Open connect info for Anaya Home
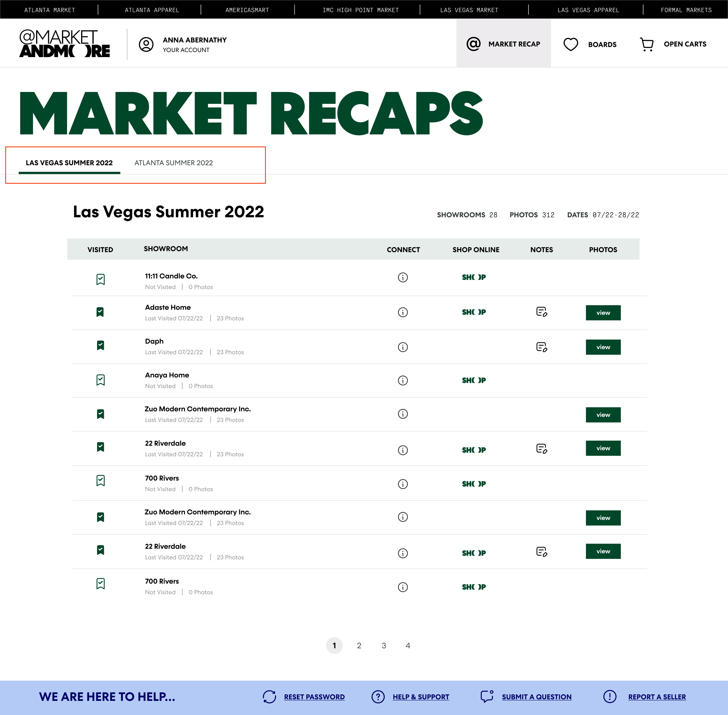Screen dimensions: 728x715 coord(403,380)
